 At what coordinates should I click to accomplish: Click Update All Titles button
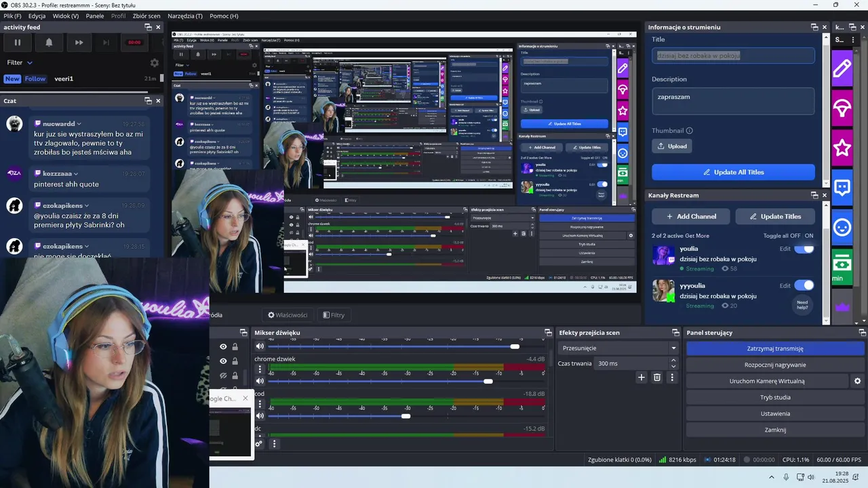733,172
